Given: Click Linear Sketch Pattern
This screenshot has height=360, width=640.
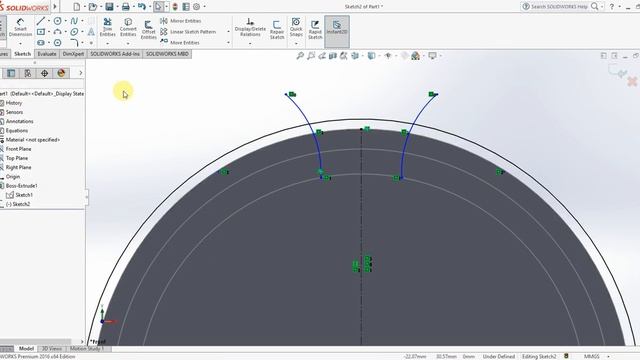Looking at the screenshot, I should tap(188, 31).
